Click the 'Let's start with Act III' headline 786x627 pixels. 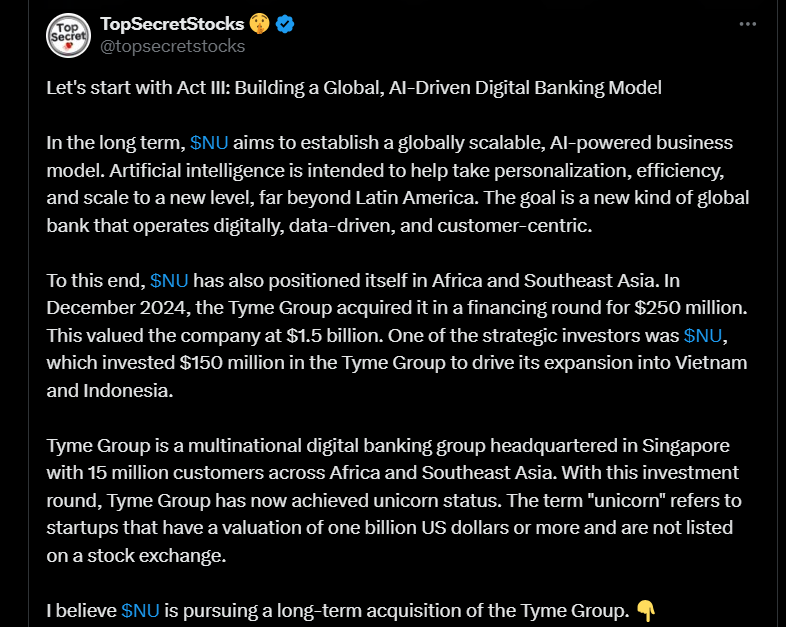354,88
